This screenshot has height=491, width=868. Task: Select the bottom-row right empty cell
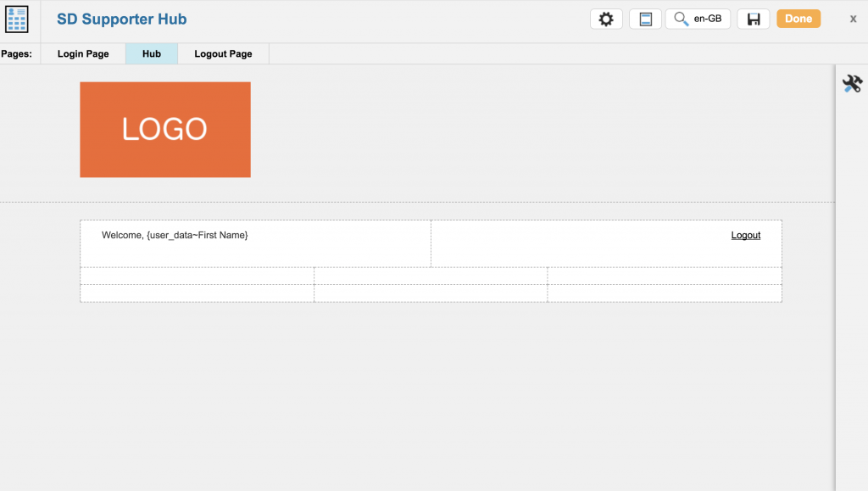click(665, 293)
